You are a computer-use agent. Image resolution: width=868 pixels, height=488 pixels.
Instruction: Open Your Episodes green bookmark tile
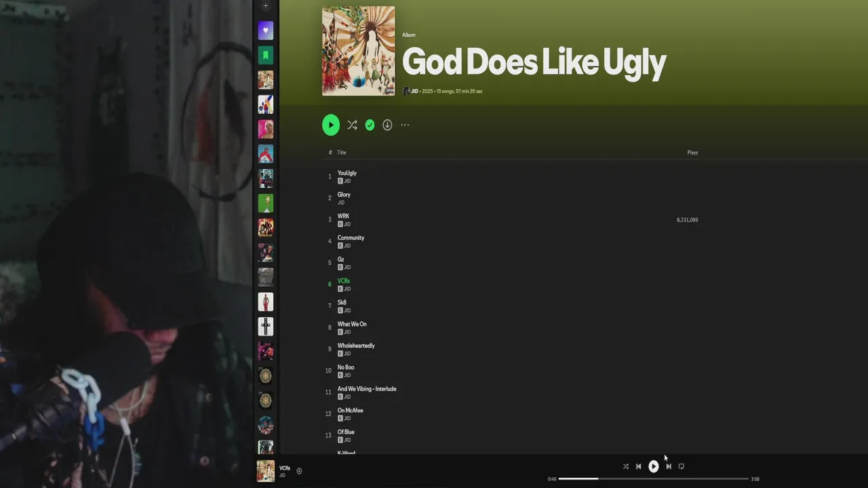[x=266, y=55]
